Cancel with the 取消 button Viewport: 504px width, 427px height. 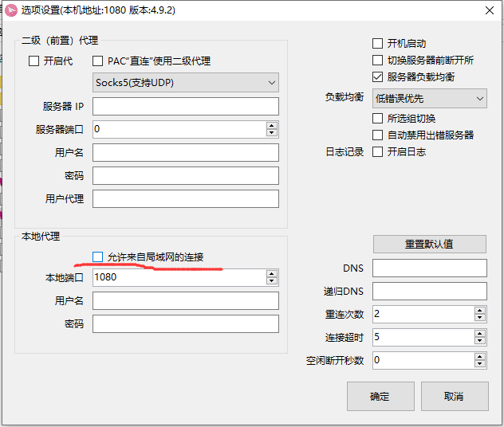pos(454,396)
